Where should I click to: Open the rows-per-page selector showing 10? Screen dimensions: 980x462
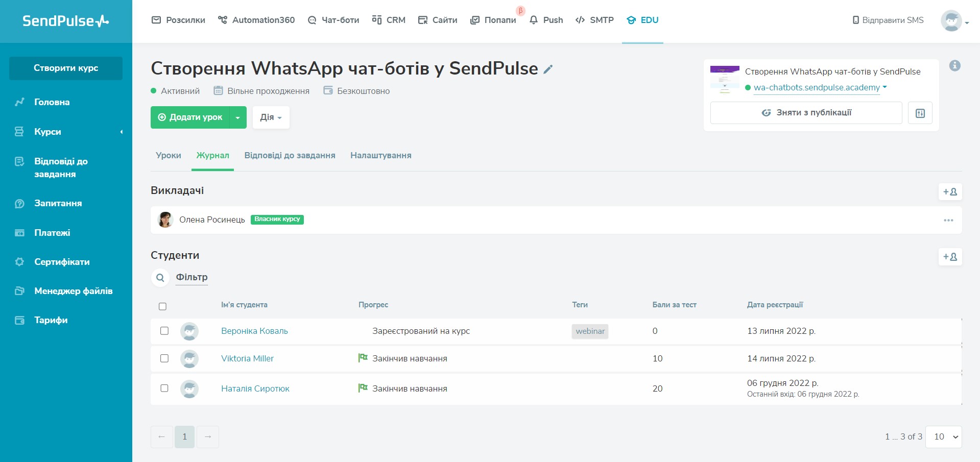coord(944,437)
